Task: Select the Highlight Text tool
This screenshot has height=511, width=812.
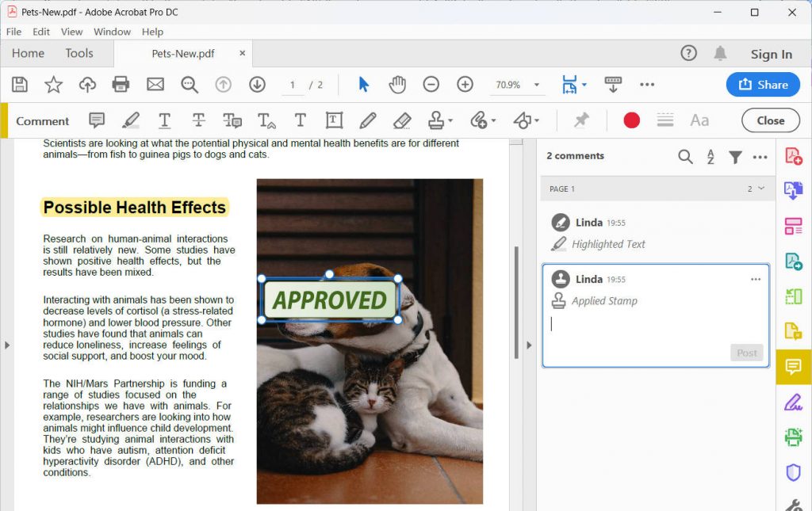Action: (x=131, y=120)
